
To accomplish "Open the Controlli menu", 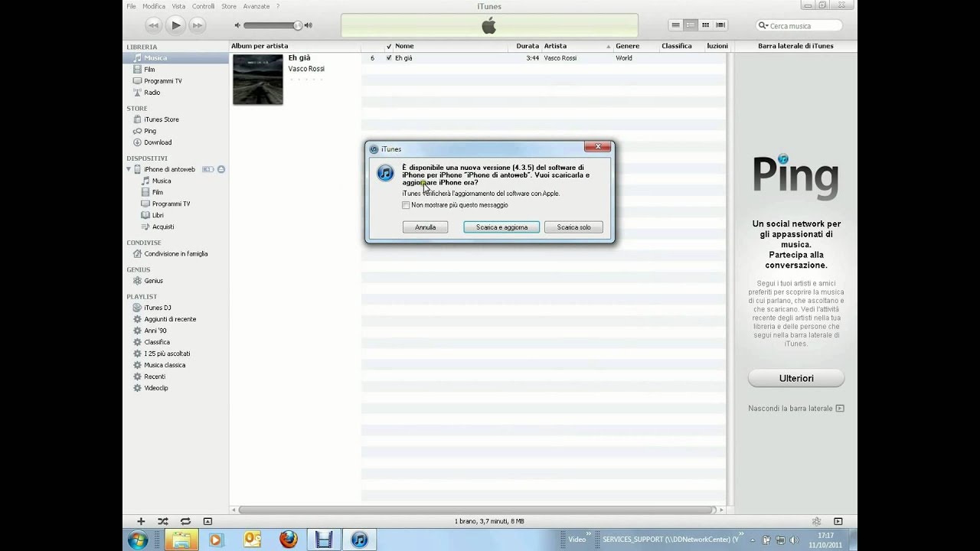I will pyautogui.click(x=203, y=6).
